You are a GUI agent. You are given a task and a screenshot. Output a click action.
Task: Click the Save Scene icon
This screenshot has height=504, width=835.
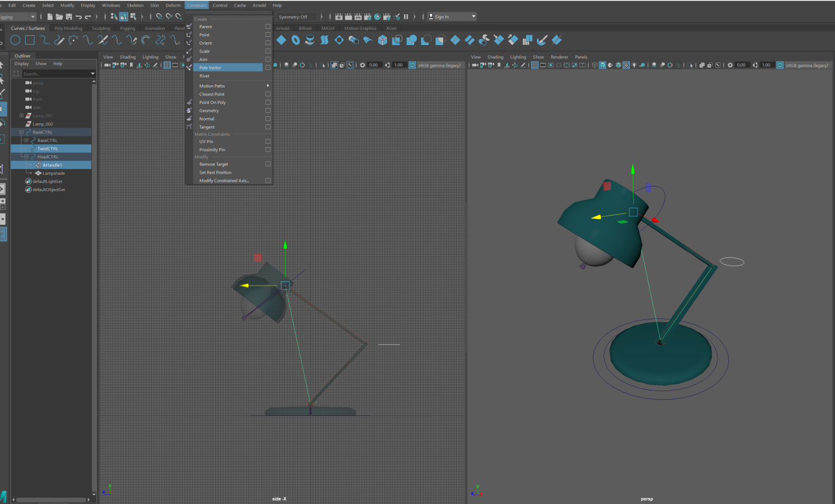pos(69,17)
